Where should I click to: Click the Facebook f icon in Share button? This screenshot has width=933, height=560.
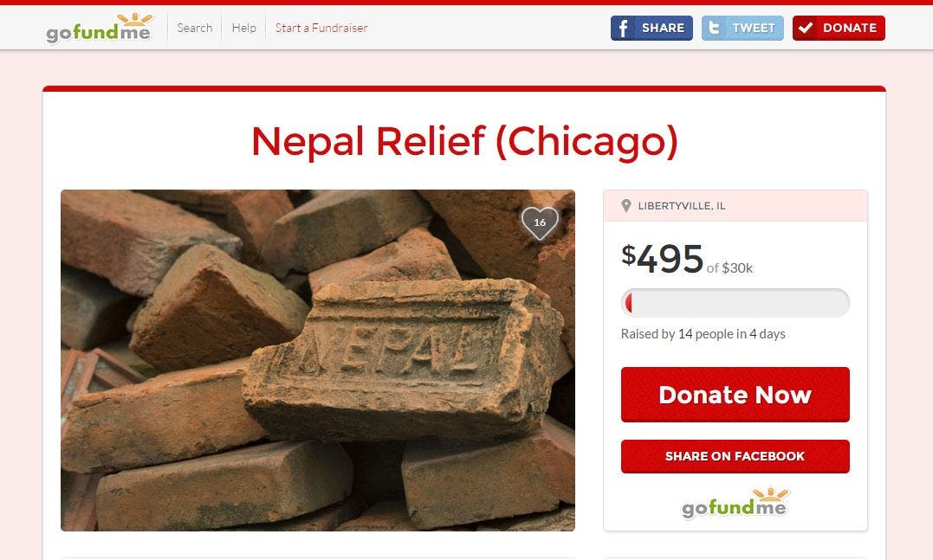point(623,28)
